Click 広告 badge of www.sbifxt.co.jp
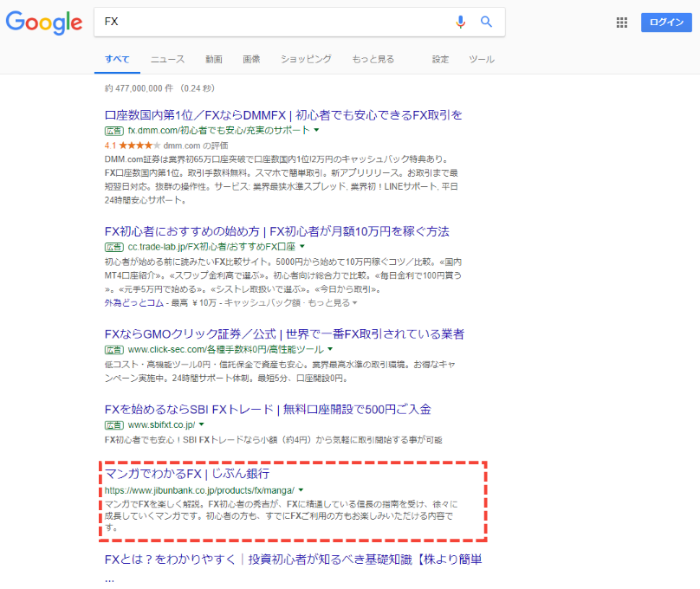The image size is (700, 589). pyautogui.click(x=113, y=425)
